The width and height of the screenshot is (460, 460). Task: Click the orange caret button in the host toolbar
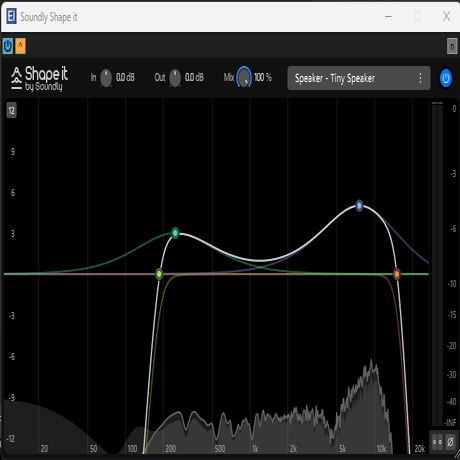tap(20, 46)
